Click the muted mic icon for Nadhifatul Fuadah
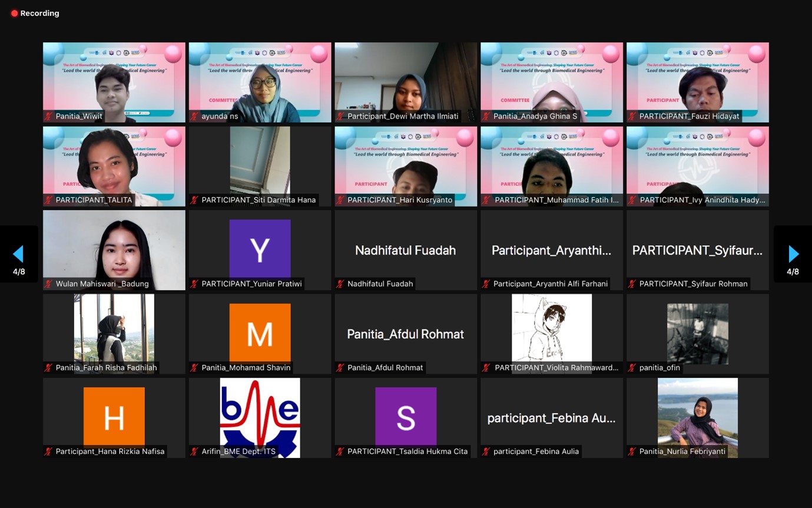Image resolution: width=812 pixels, height=508 pixels. 340,284
